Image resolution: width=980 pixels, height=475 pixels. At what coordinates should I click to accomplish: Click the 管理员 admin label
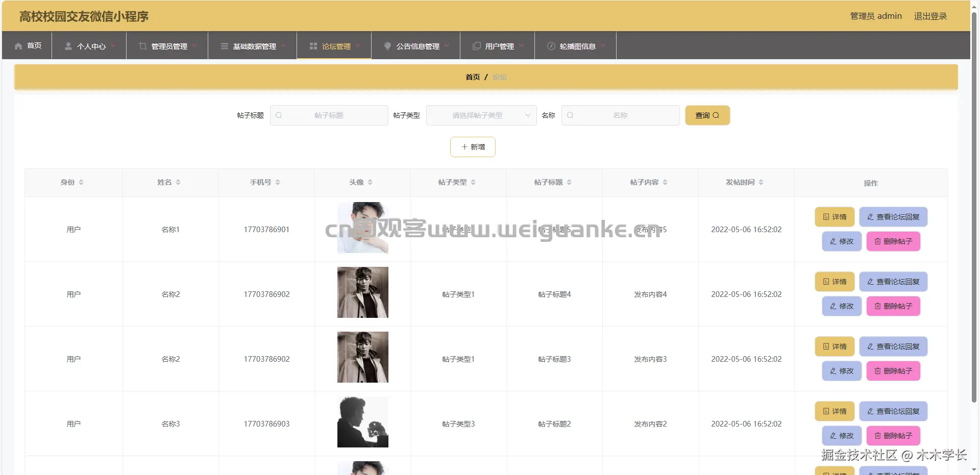pos(876,16)
